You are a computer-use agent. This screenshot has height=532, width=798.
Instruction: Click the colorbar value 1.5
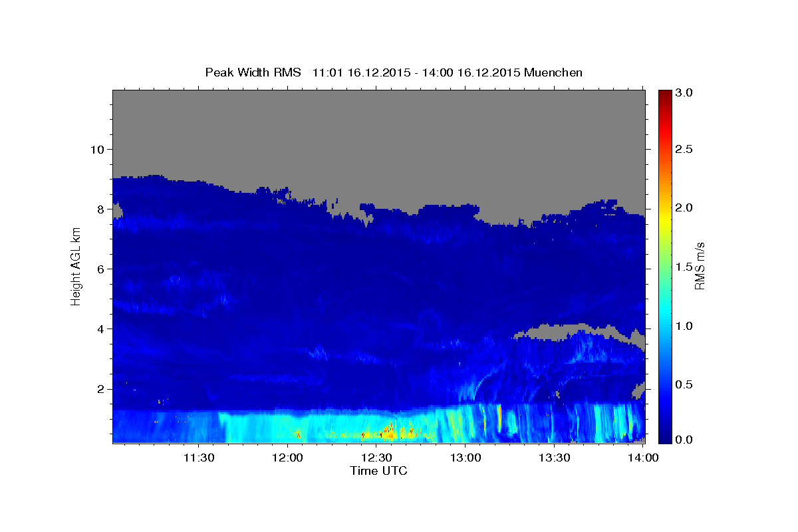point(685,267)
